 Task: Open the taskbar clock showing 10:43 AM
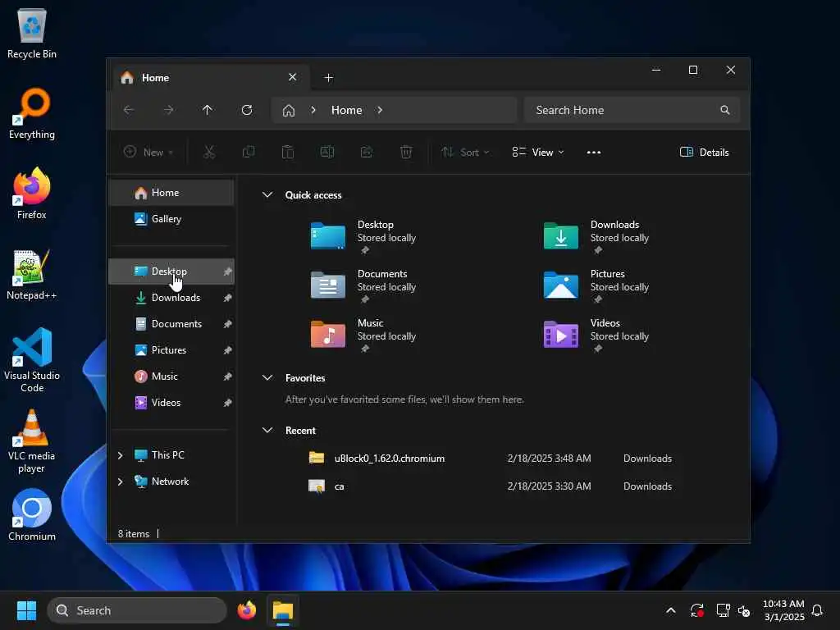click(783, 610)
